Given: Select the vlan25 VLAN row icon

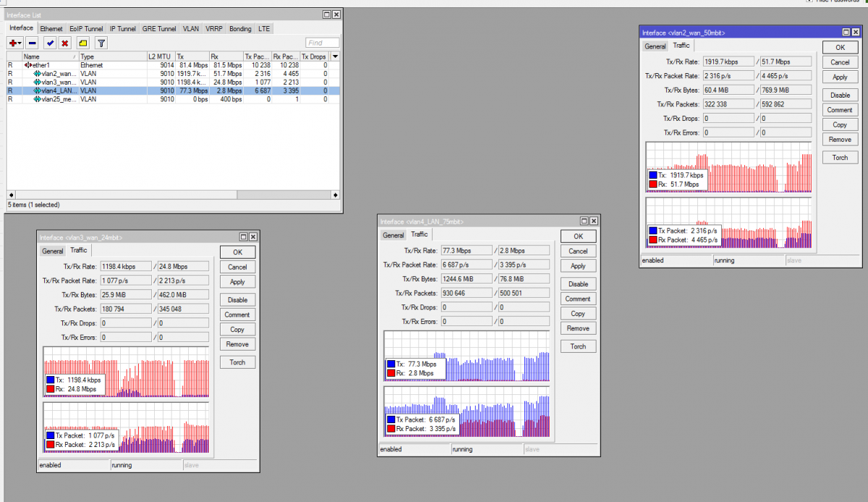Looking at the screenshot, I should [38, 99].
